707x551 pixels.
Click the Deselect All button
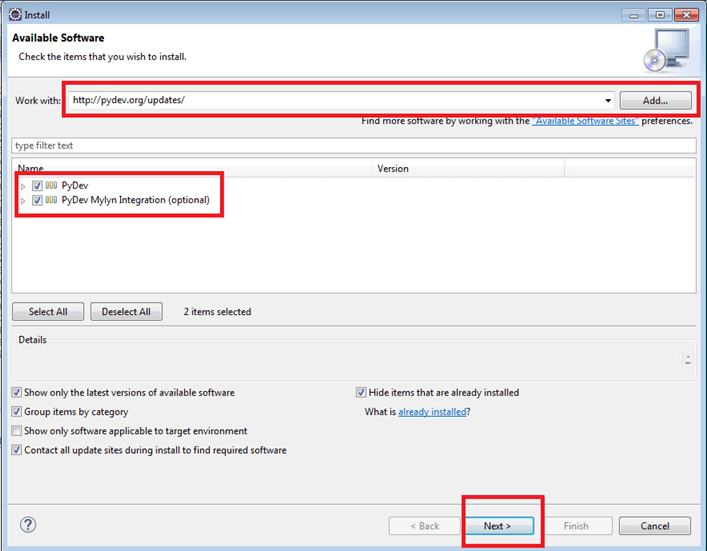pyautogui.click(x=126, y=312)
